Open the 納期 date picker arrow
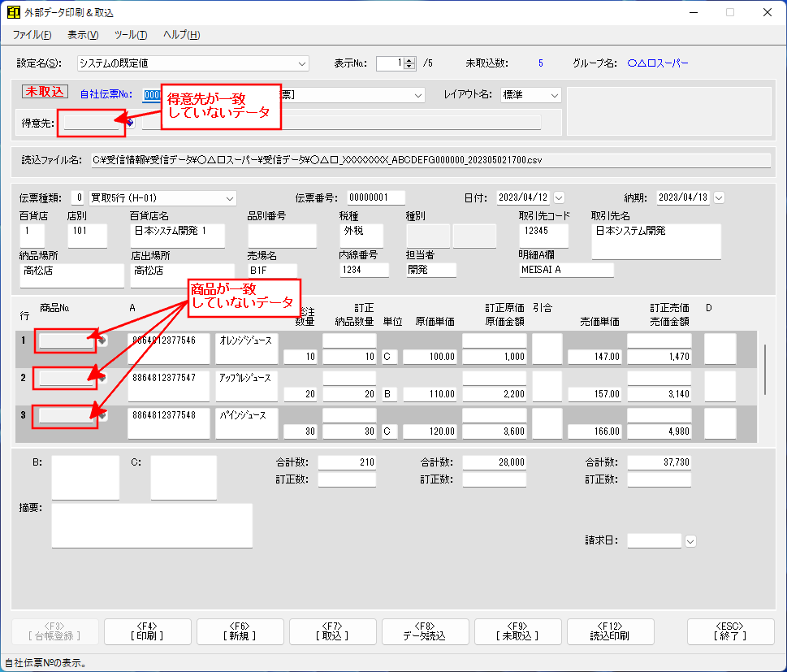787x672 pixels. tap(719, 198)
